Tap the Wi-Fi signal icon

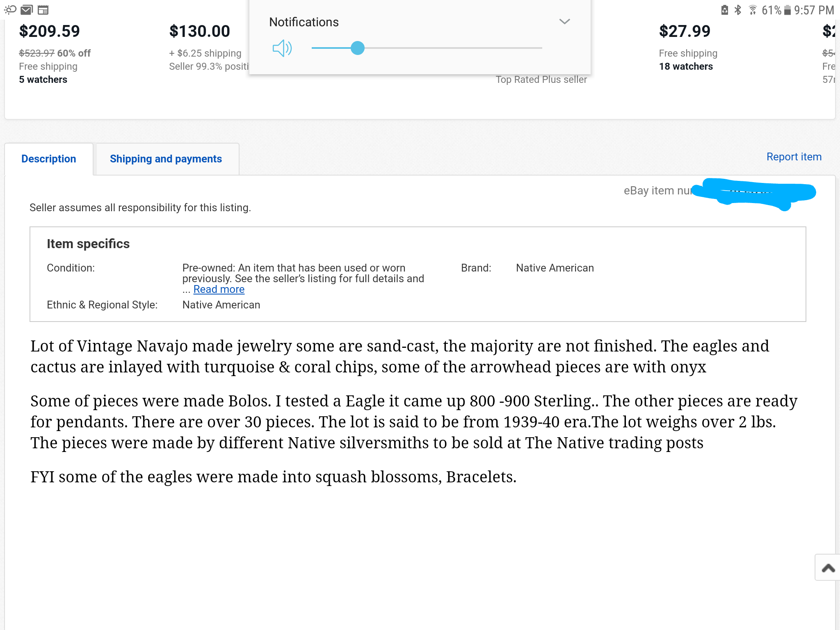pos(753,10)
